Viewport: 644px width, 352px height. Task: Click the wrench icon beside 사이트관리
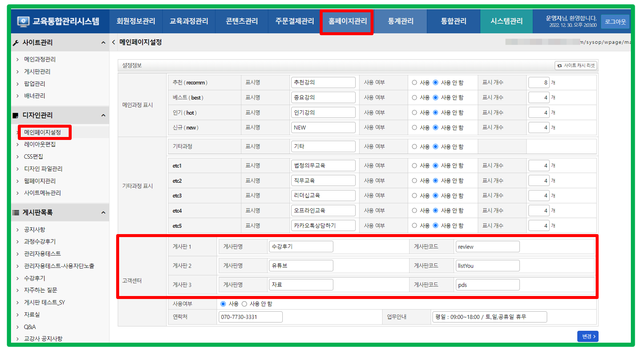[x=16, y=43]
